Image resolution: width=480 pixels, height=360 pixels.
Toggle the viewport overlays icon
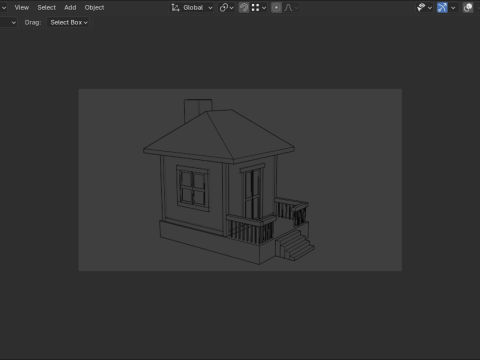tap(468, 7)
